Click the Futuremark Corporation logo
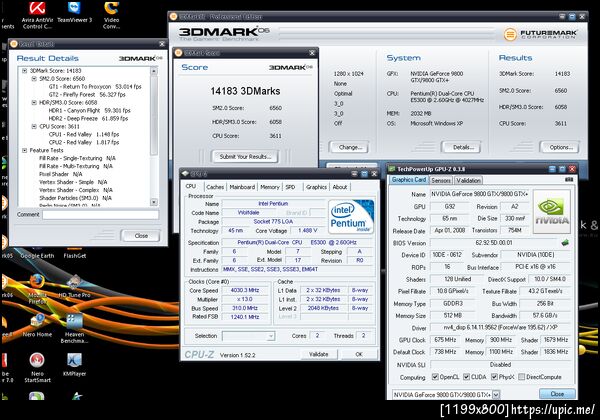This screenshot has height=420, width=600. (x=540, y=34)
